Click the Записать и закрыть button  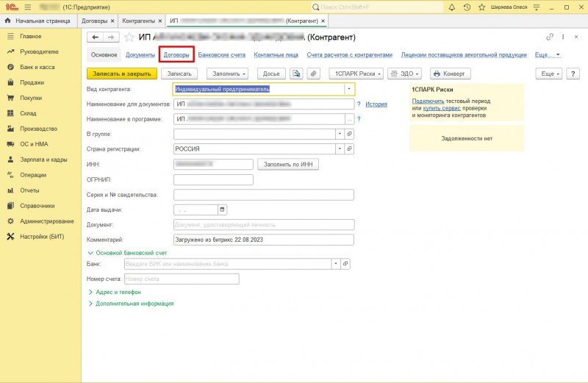(x=122, y=74)
